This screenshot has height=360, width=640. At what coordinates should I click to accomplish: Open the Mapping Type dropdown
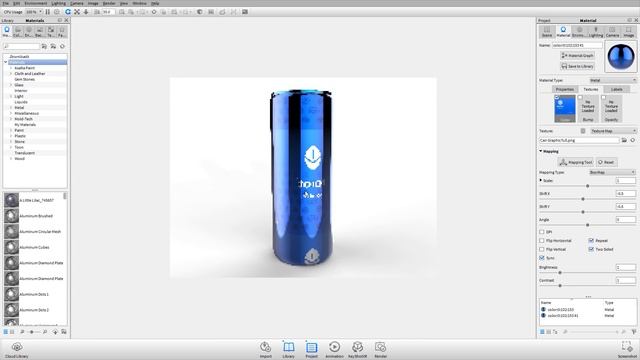[x=613, y=172]
